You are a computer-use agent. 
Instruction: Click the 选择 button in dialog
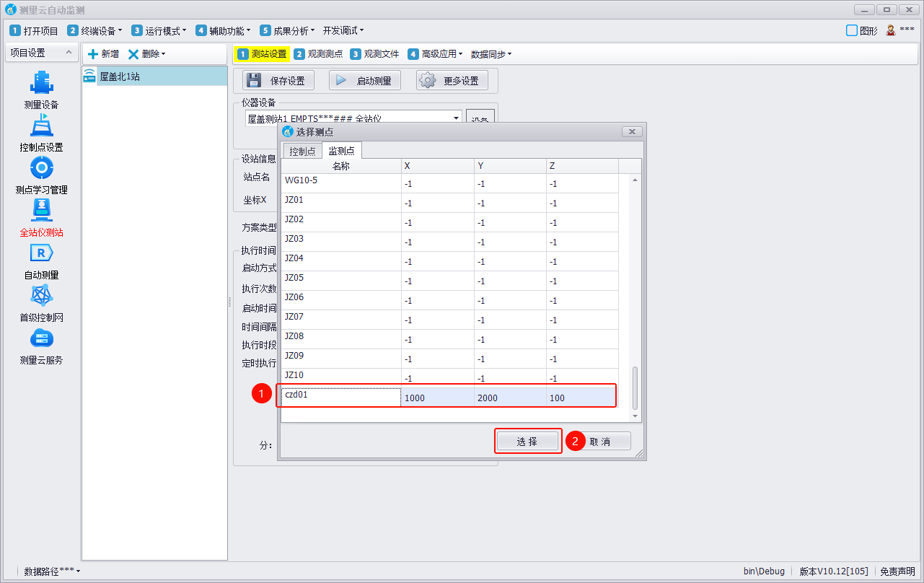527,442
